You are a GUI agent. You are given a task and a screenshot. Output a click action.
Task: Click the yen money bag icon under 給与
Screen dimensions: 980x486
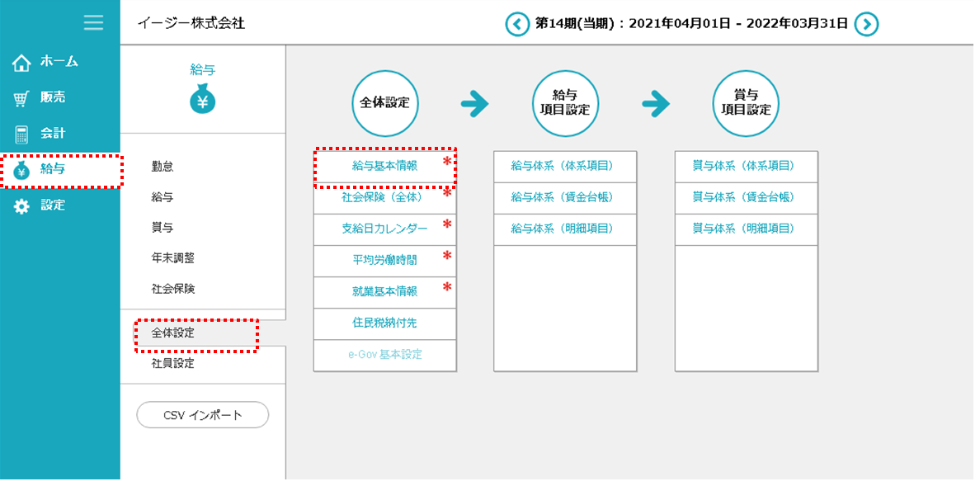(x=203, y=100)
